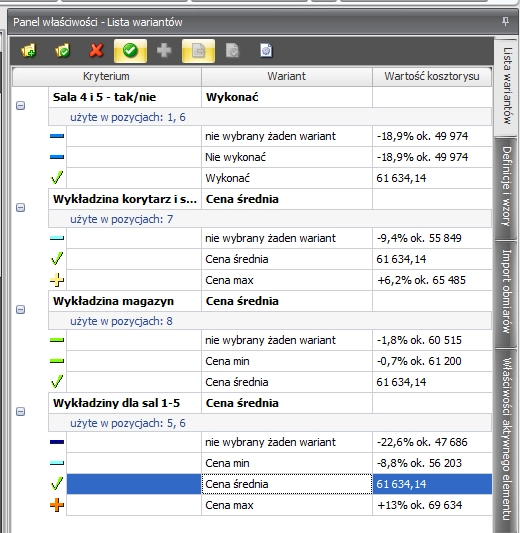
Task: Collapse the Sala 4 i 5 group
Action: 20,106
